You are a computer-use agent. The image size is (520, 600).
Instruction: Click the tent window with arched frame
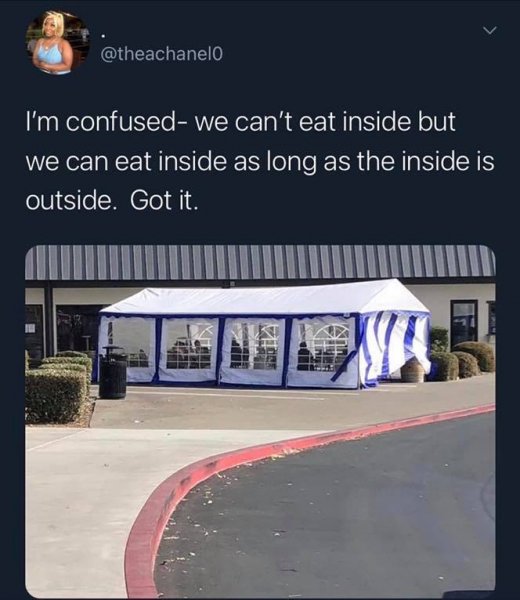323,347
